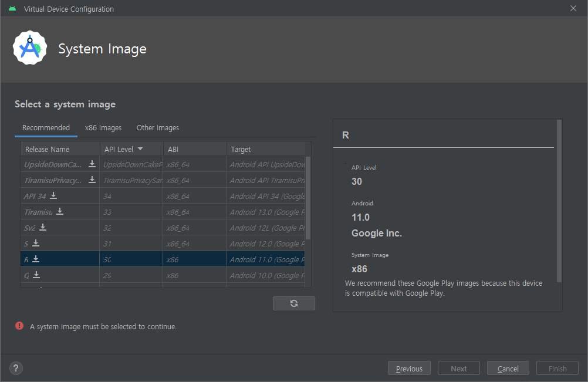Click the Android 11.0 target cell
Screen dimensions: 588x382
(266, 259)
